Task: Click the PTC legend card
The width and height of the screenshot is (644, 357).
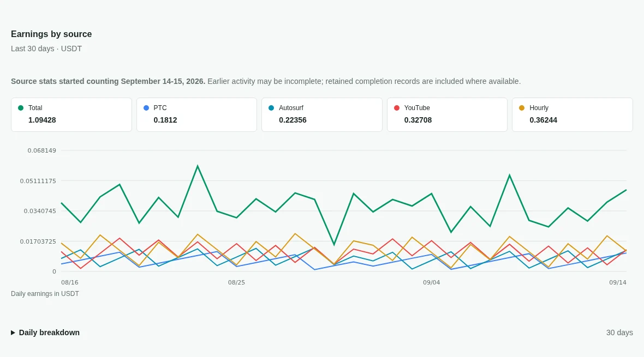Action: click(196, 115)
